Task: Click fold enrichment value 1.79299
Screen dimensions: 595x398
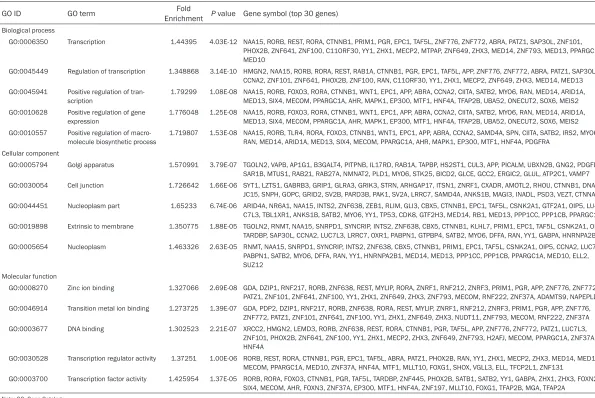Action: click(x=184, y=92)
